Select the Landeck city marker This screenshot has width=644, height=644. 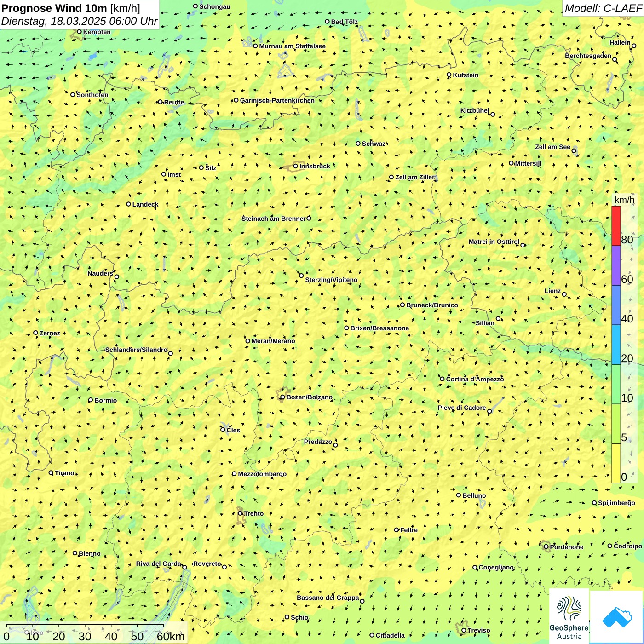coord(129,204)
